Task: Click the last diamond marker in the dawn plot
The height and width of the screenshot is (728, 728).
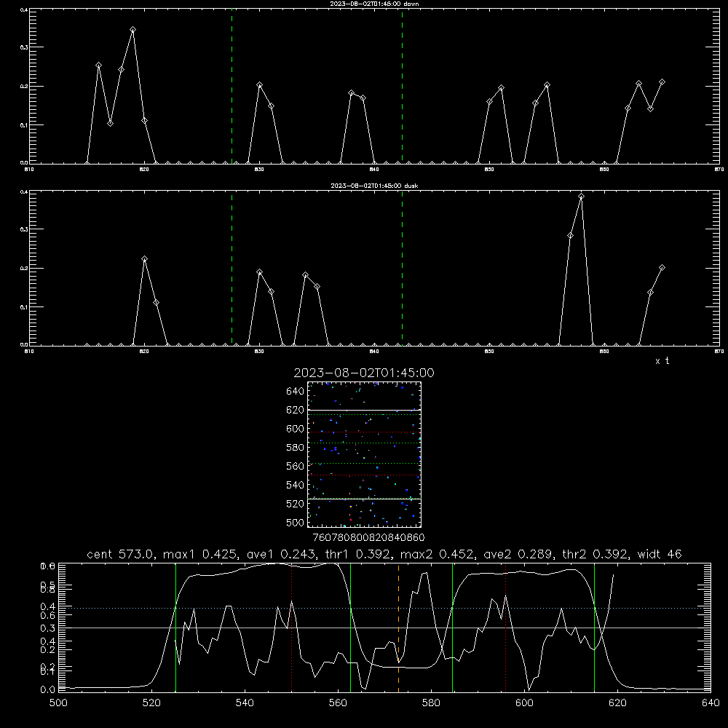Action: click(662, 82)
